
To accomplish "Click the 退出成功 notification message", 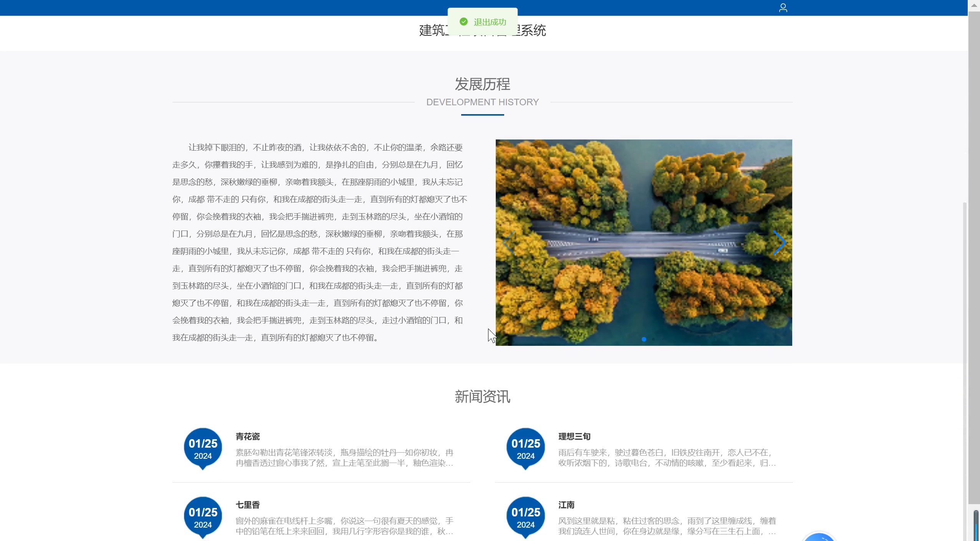I will 490,22.
